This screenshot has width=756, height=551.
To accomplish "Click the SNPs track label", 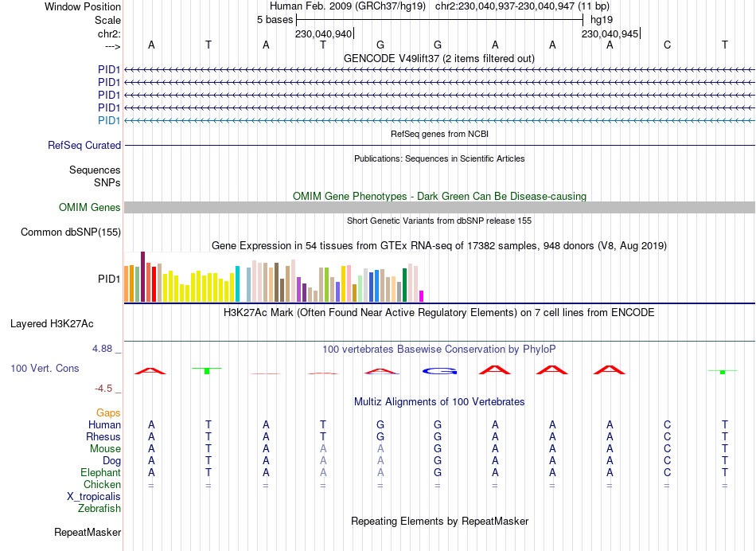I will [x=107, y=182].
